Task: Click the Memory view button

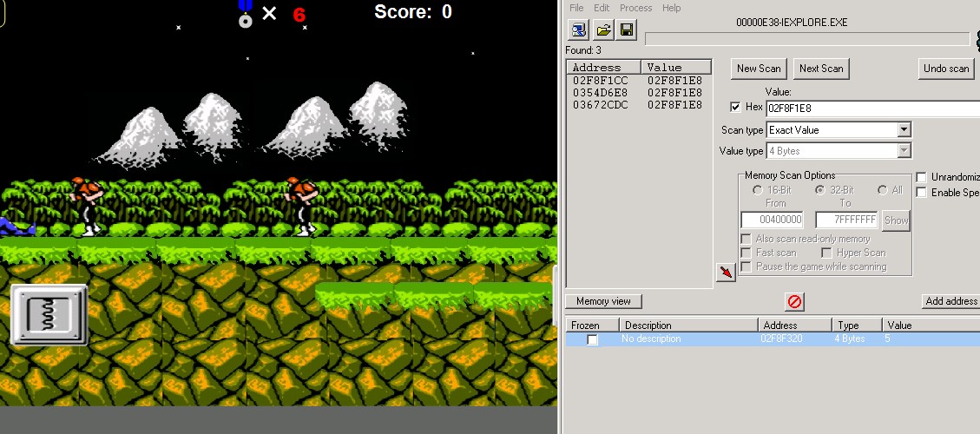Action: tap(603, 301)
